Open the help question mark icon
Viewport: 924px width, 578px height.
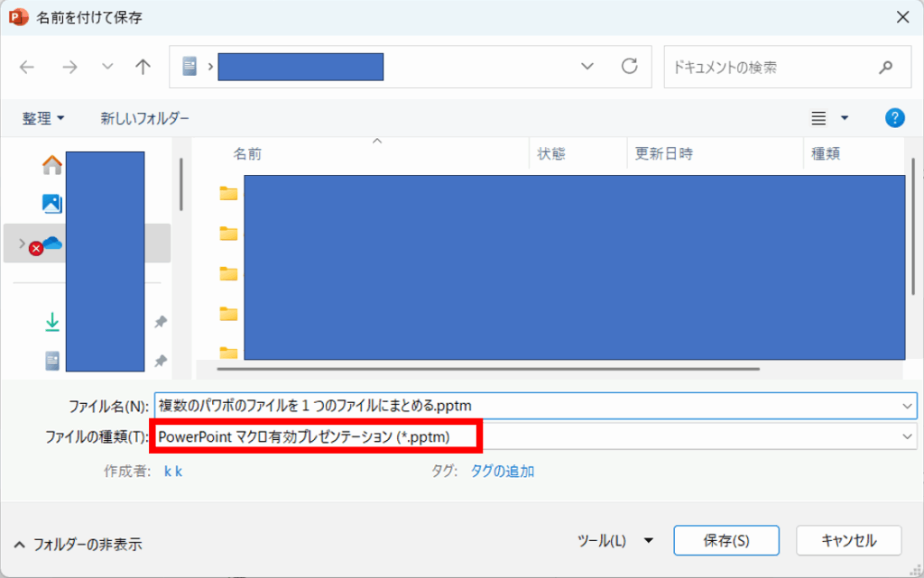[894, 118]
